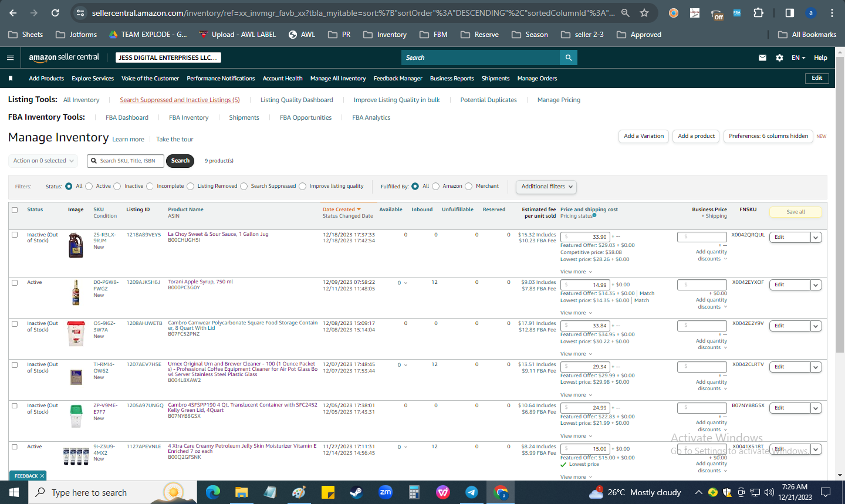The height and width of the screenshot is (504, 845).
Task: Select the Active status filter
Action: pos(89,186)
